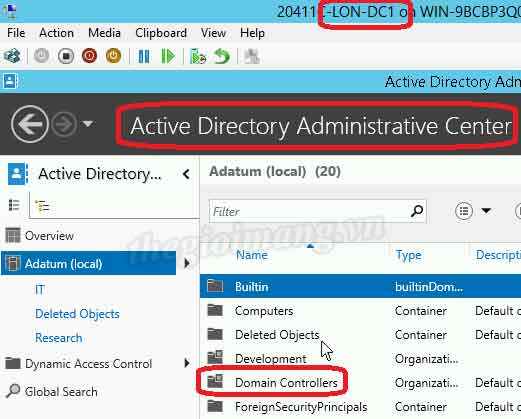Click the Forward navigation arrow
The image size is (521, 419).
point(64,124)
